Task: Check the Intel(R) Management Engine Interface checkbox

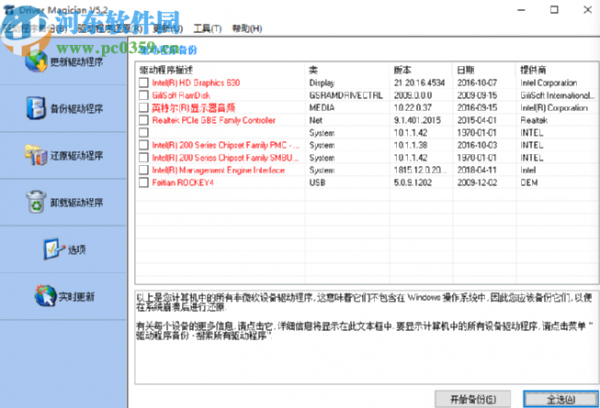Action: (x=144, y=170)
